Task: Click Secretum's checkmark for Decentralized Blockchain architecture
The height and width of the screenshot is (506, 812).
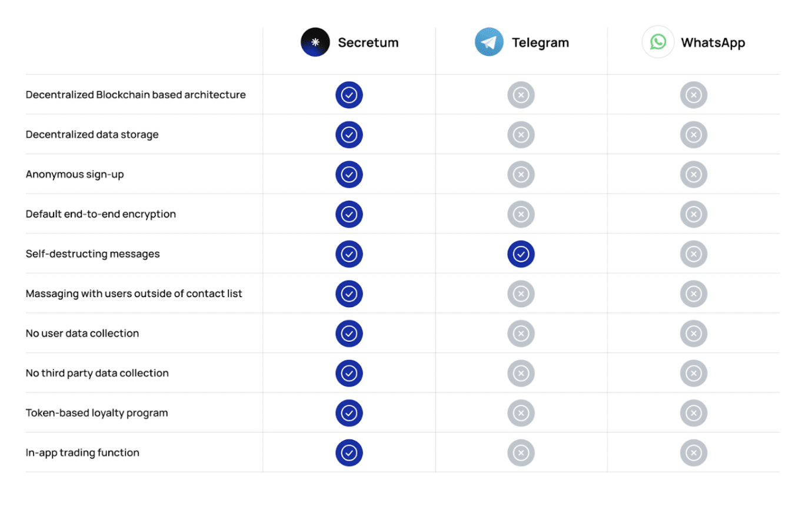Action: coord(349,95)
